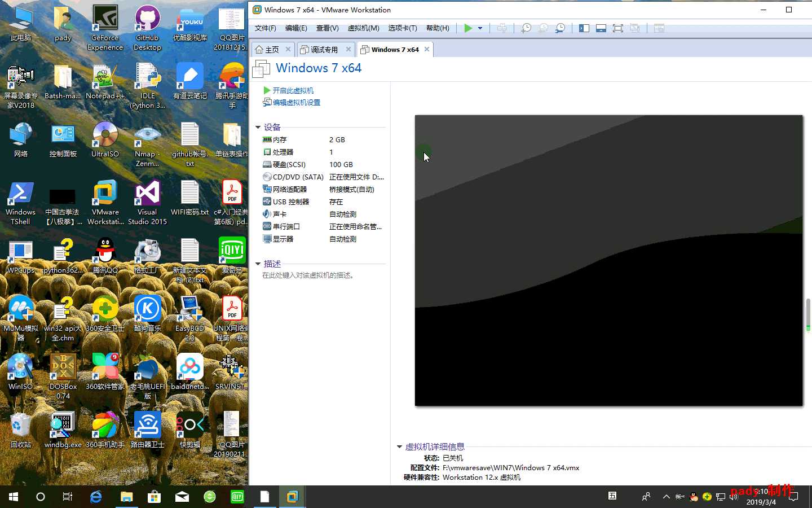Open Visual Studio 2015 desktop icon
This screenshot has height=508, width=812.
pyautogui.click(x=147, y=203)
